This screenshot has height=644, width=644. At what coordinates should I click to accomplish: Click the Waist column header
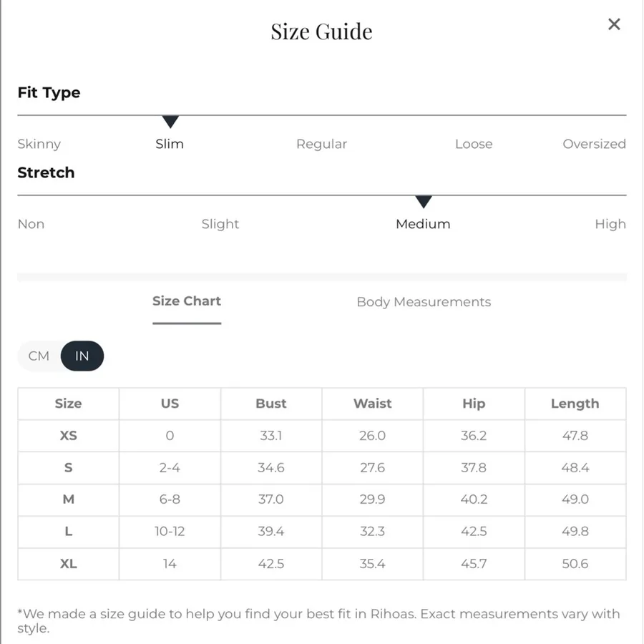click(373, 404)
